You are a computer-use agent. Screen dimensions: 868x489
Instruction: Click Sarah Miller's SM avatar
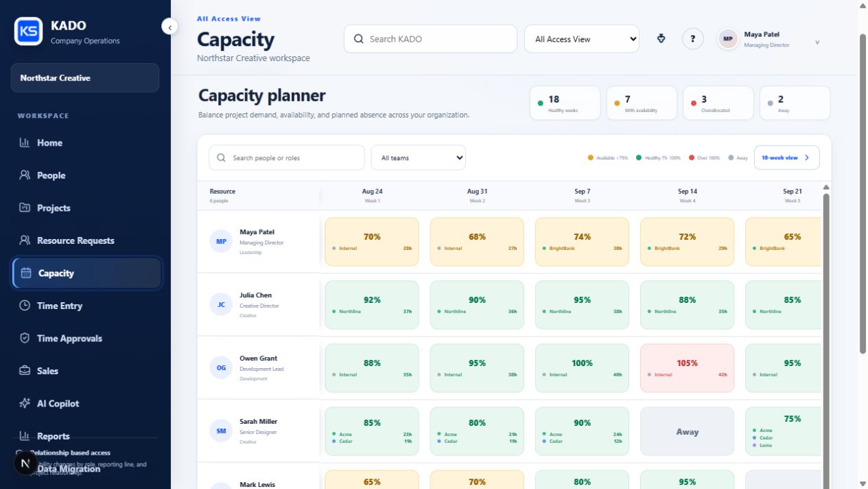[x=221, y=431]
